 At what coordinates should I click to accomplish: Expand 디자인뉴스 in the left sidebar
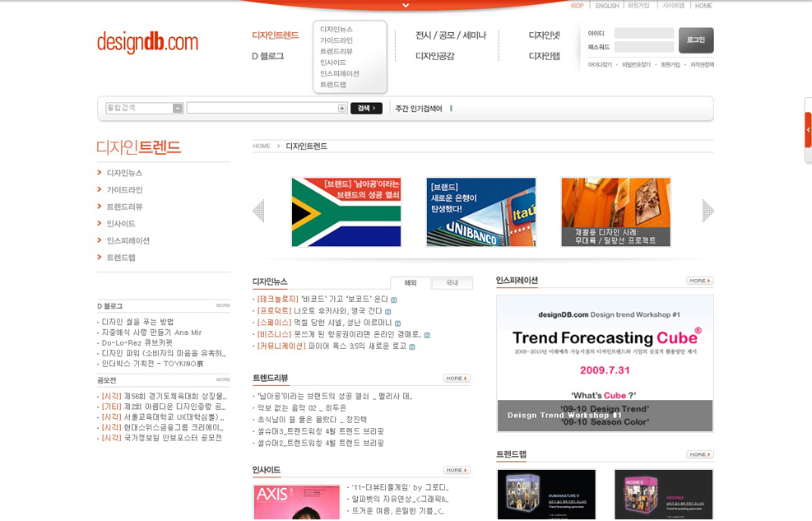click(124, 173)
